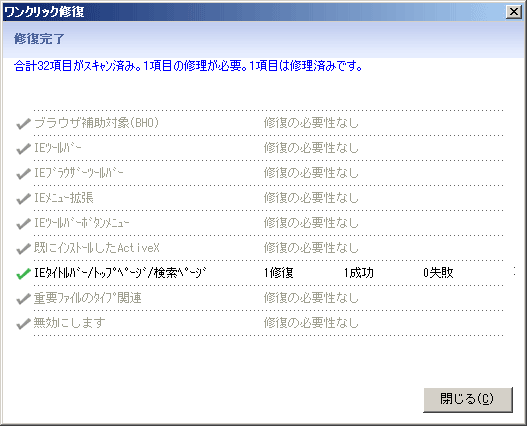This screenshot has width=527, height=426.
Task: Click the blue scan summary message
Action: 188,66
